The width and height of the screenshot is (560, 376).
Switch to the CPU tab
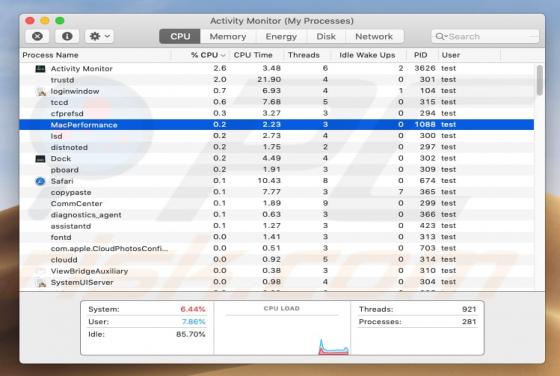pyautogui.click(x=180, y=36)
